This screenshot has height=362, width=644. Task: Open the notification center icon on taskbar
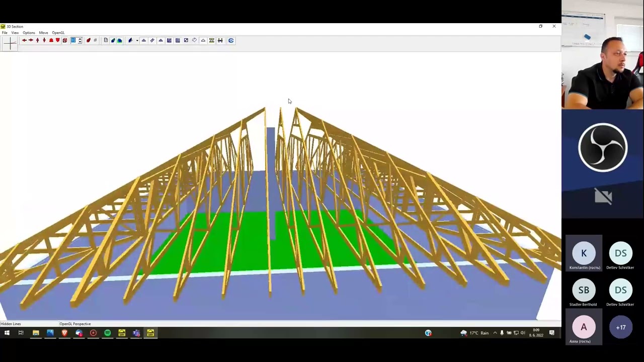[552, 333]
